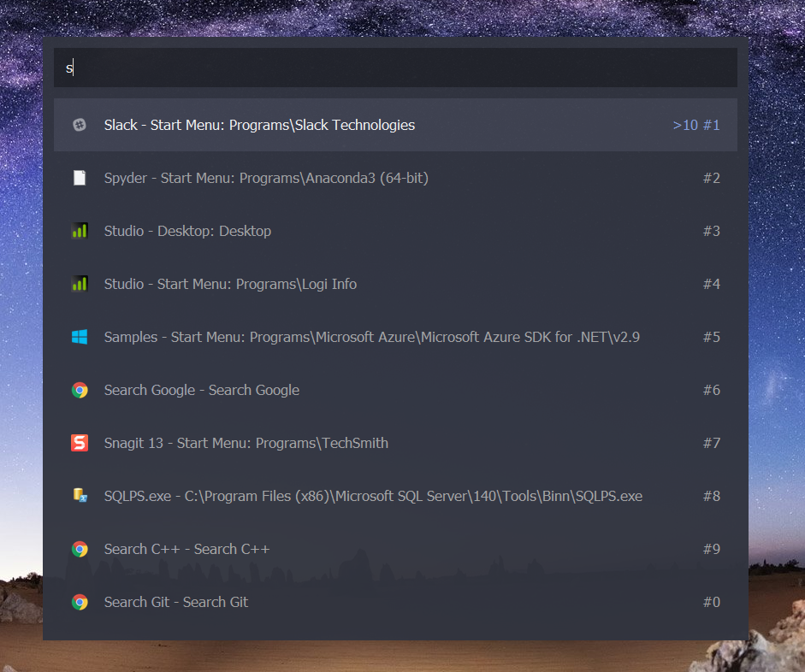Click the #4 hotkey label on Logi Info row

pos(712,284)
